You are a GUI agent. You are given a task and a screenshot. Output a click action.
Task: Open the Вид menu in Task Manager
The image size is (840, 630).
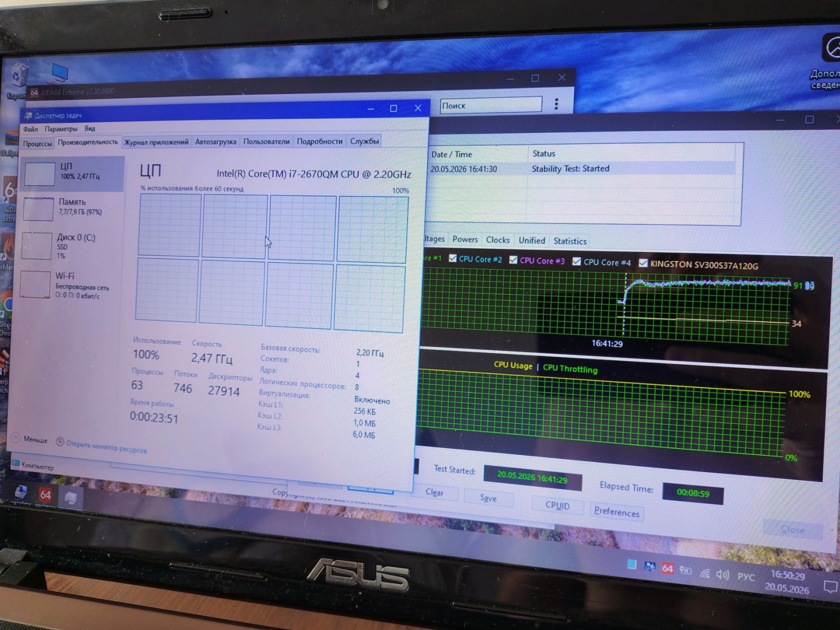pyautogui.click(x=89, y=128)
